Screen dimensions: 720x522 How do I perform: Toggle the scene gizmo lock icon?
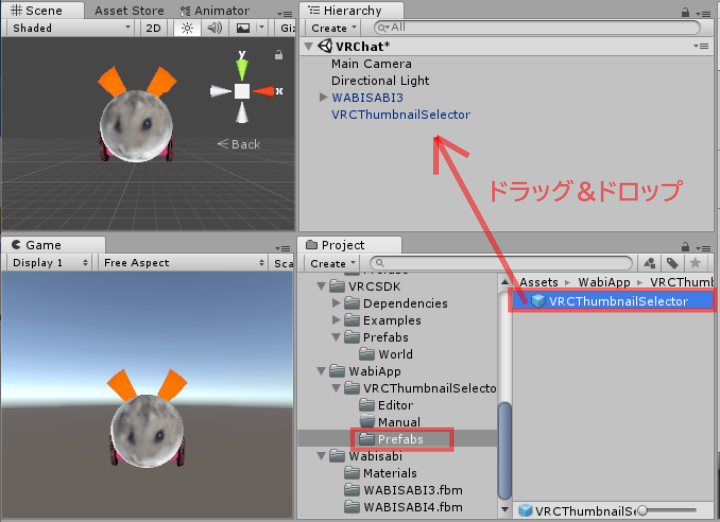pyautogui.click(x=279, y=56)
